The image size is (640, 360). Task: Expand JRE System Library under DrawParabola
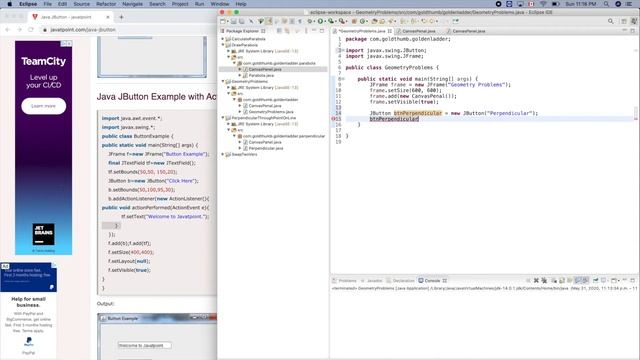pyautogui.click(x=229, y=51)
